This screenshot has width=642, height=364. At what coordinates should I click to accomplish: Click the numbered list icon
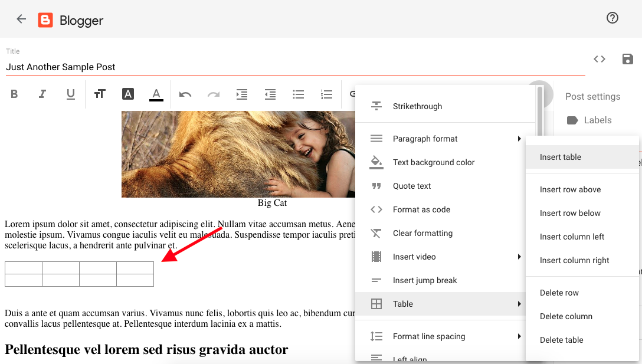(x=326, y=94)
